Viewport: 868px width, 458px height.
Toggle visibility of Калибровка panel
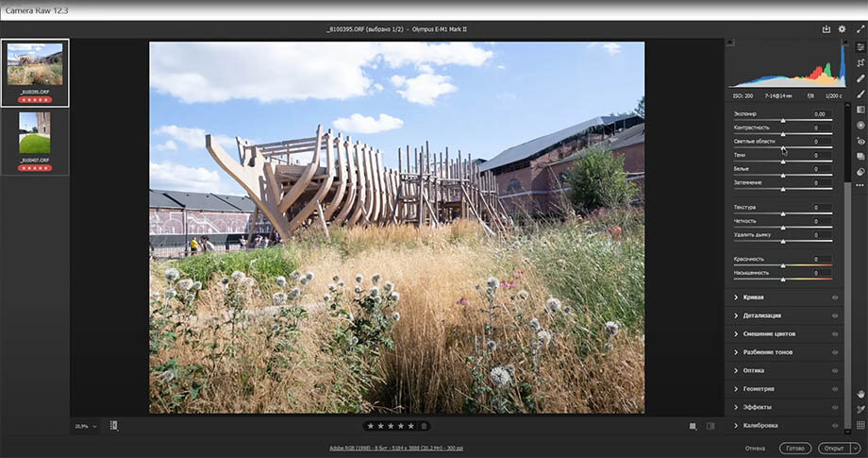[834, 425]
